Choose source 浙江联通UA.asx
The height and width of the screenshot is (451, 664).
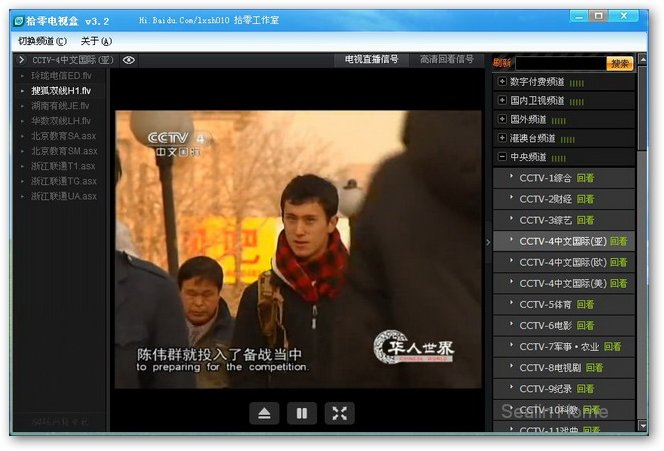64,196
